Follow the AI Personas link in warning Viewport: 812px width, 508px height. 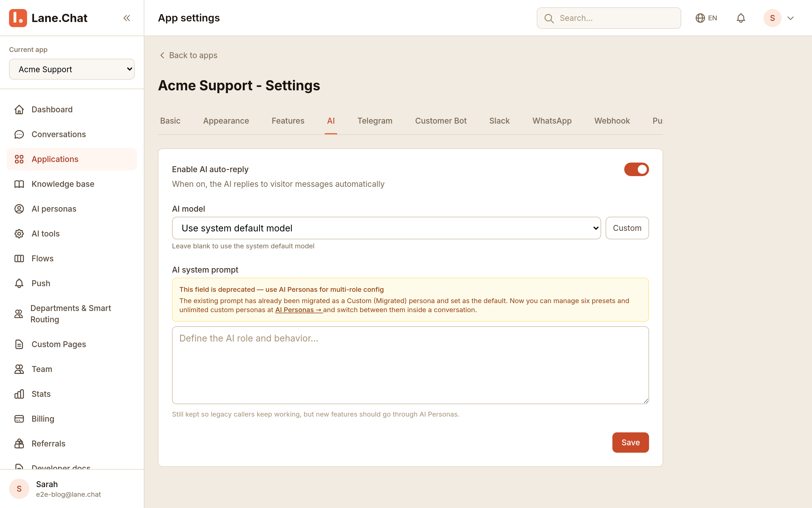299,310
